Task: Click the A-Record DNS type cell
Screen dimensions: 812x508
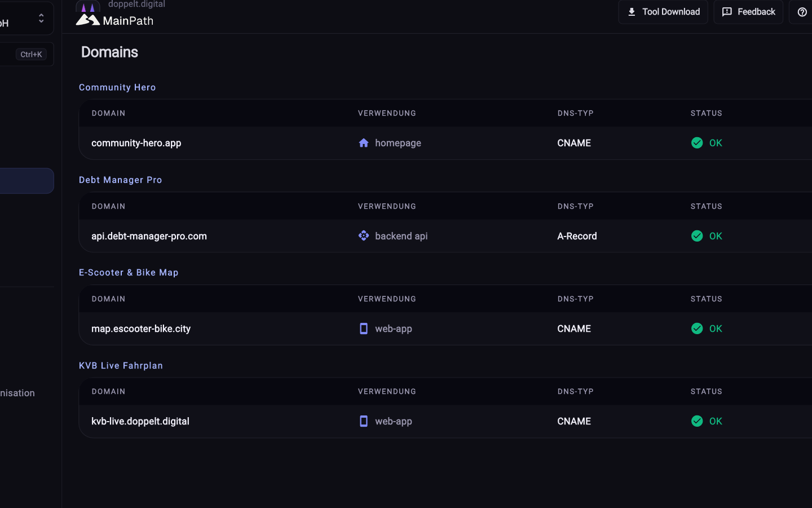Action: coord(577,236)
